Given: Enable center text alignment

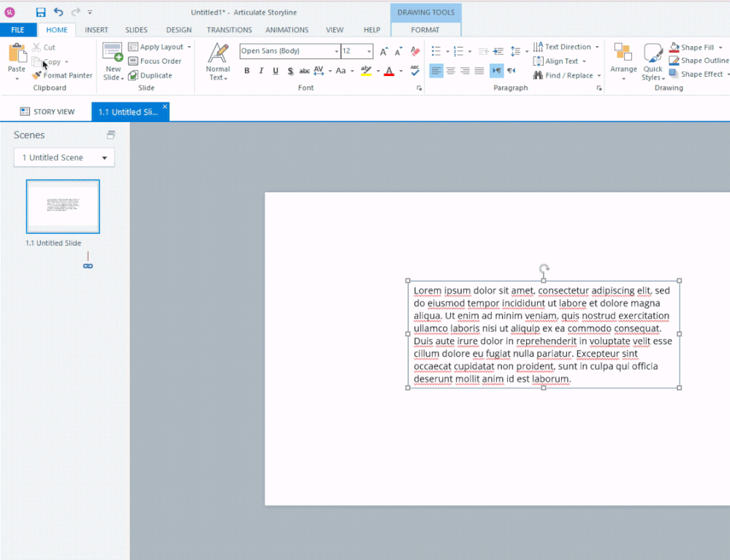Looking at the screenshot, I should [451, 71].
